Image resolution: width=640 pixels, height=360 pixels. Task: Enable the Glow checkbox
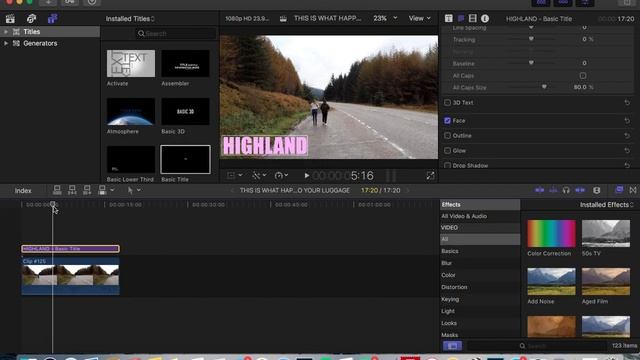pyautogui.click(x=447, y=151)
